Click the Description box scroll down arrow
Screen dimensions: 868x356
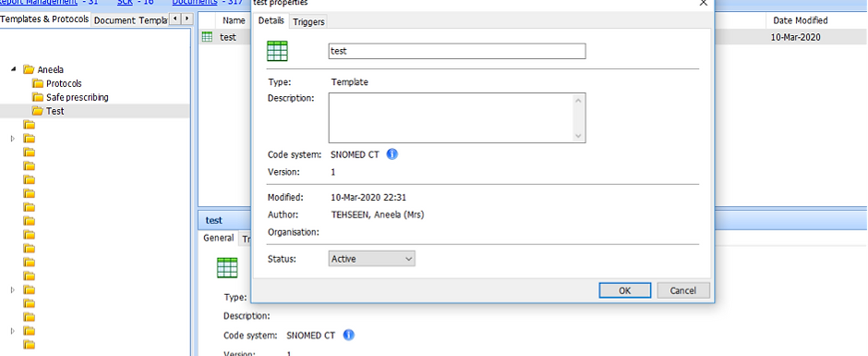pyautogui.click(x=578, y=136)
